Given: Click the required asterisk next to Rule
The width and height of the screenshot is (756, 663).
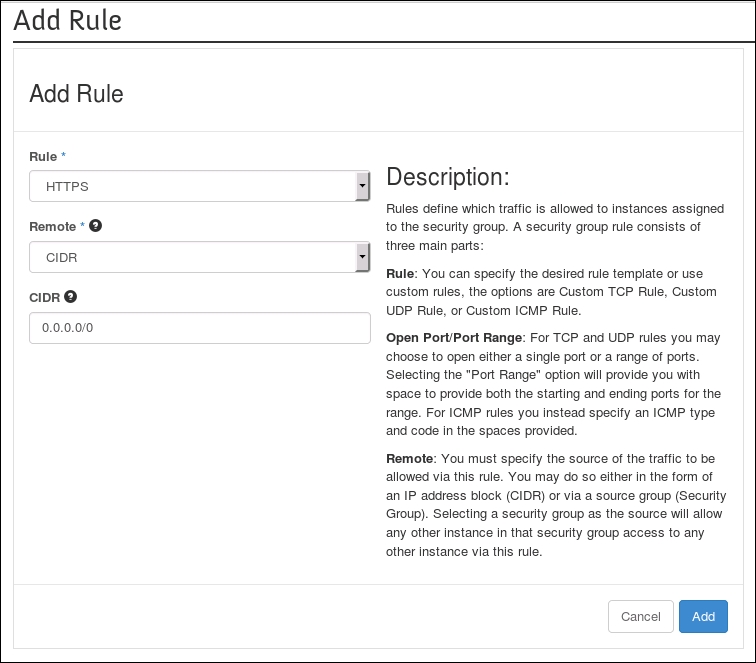Looking at the screenshot, I should pyautogui.click(x=64, y=156).
